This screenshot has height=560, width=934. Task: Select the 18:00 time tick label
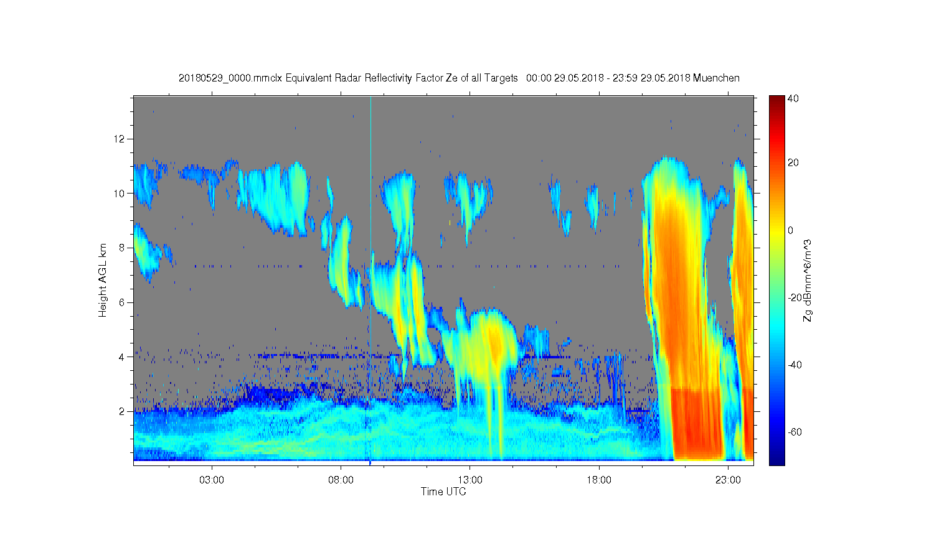599,480
